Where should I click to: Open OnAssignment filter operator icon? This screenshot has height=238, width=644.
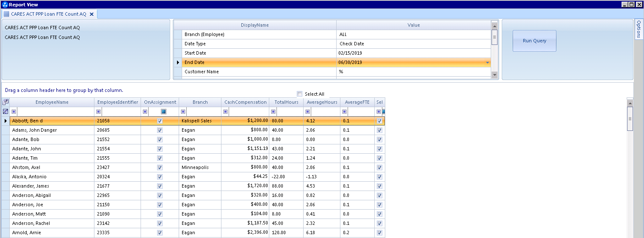coord(145,112)
